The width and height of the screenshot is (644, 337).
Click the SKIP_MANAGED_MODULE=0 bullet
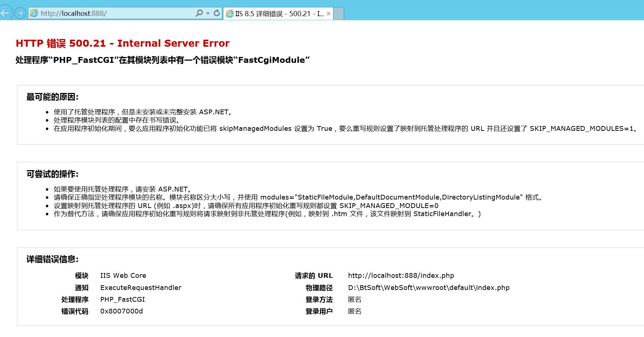pos(246,206)
